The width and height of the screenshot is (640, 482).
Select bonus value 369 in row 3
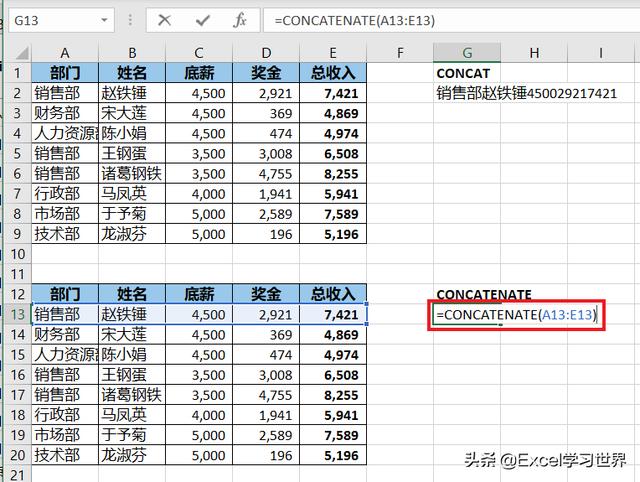tap(266, 113)
